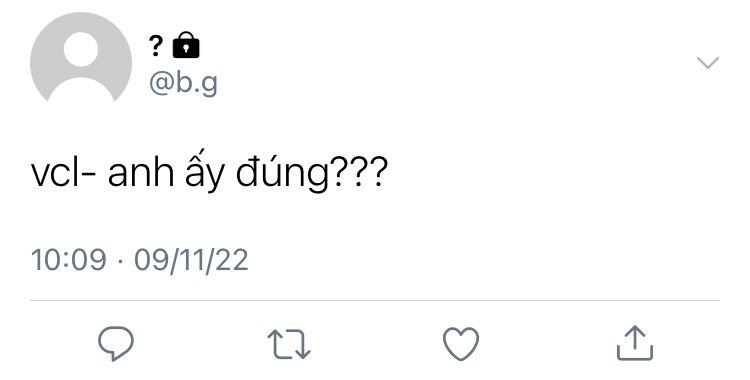750x380 pixels.
Task: Reply to the tweet via speech bubble icon
Action: [116, 343]
